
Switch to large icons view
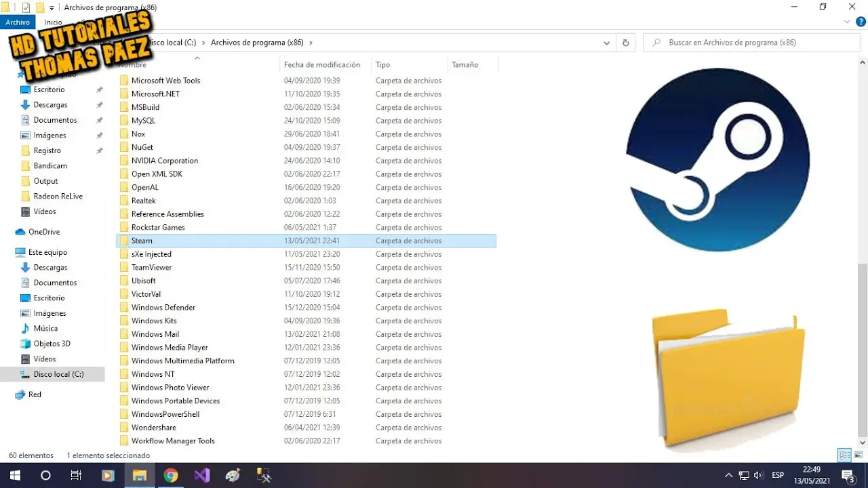click(859, 455)
